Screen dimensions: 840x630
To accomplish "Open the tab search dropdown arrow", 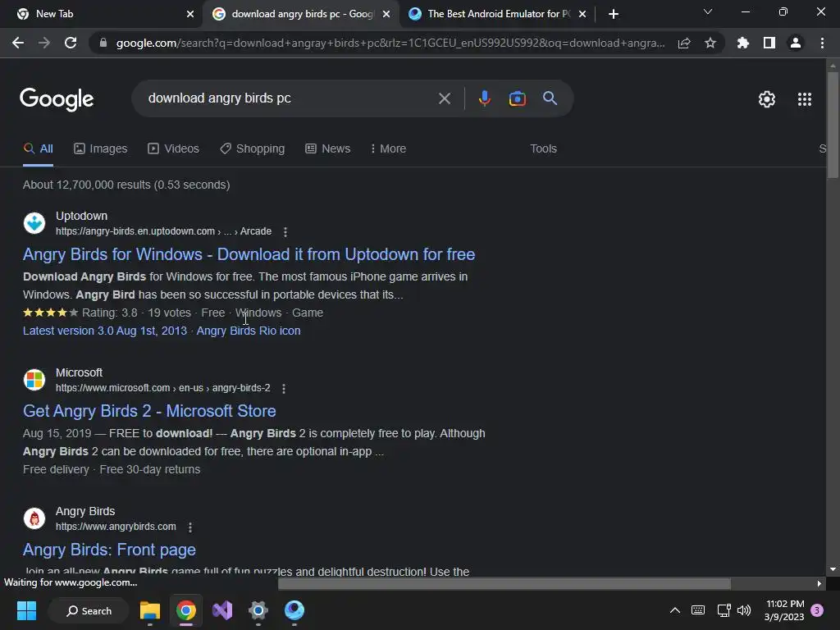I will [x=708, y=11].
